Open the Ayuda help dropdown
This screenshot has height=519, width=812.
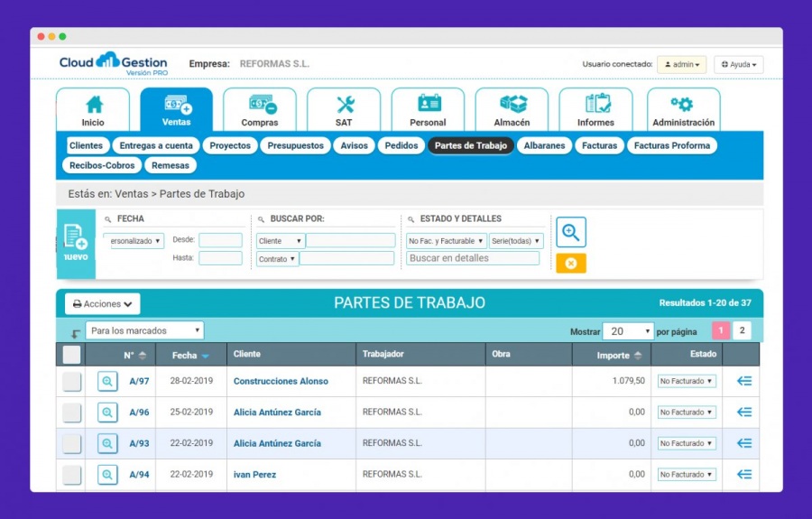(738, 65)
